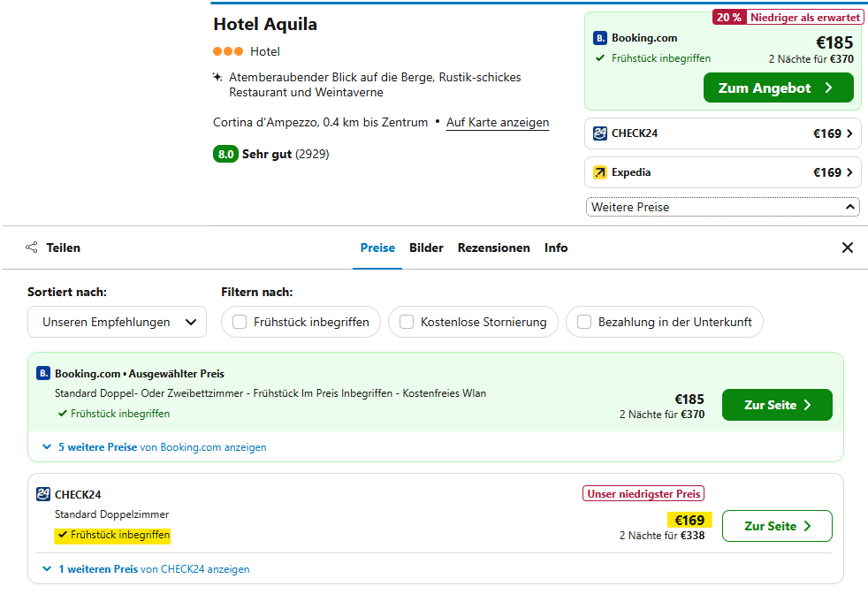Click 2 Nächte für €338 text

662,536
